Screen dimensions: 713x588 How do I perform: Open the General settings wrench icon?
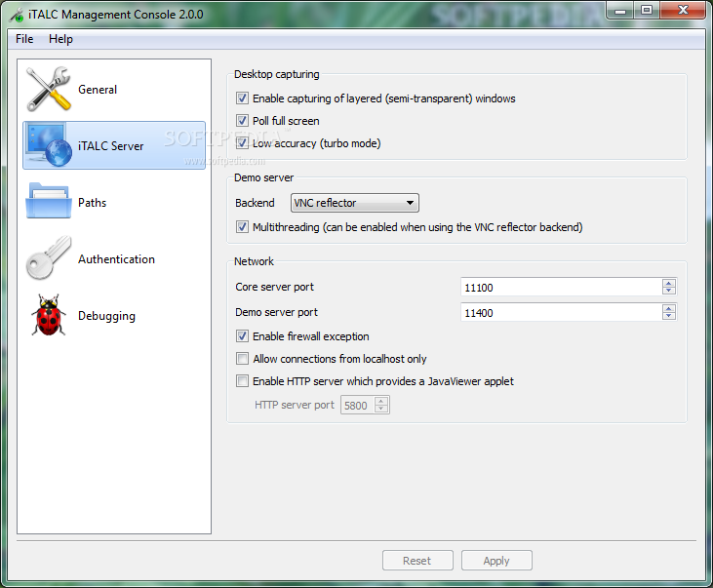[49, 89]
